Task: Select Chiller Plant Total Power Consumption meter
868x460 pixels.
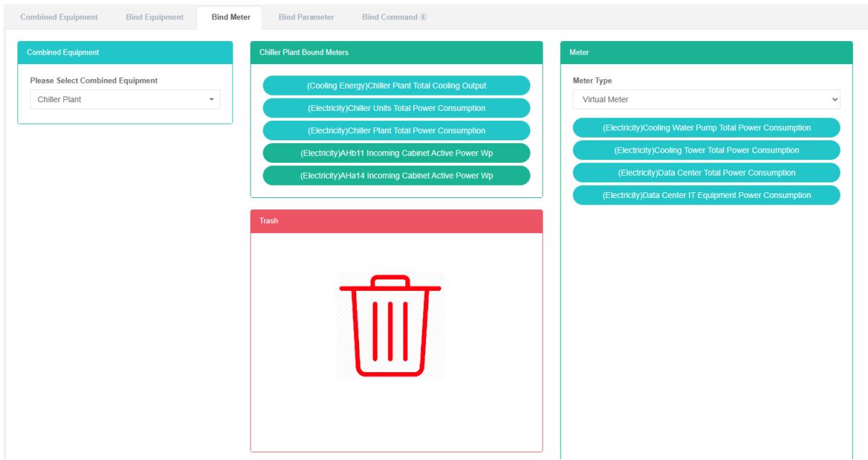Action: click(x=397, y=130)
